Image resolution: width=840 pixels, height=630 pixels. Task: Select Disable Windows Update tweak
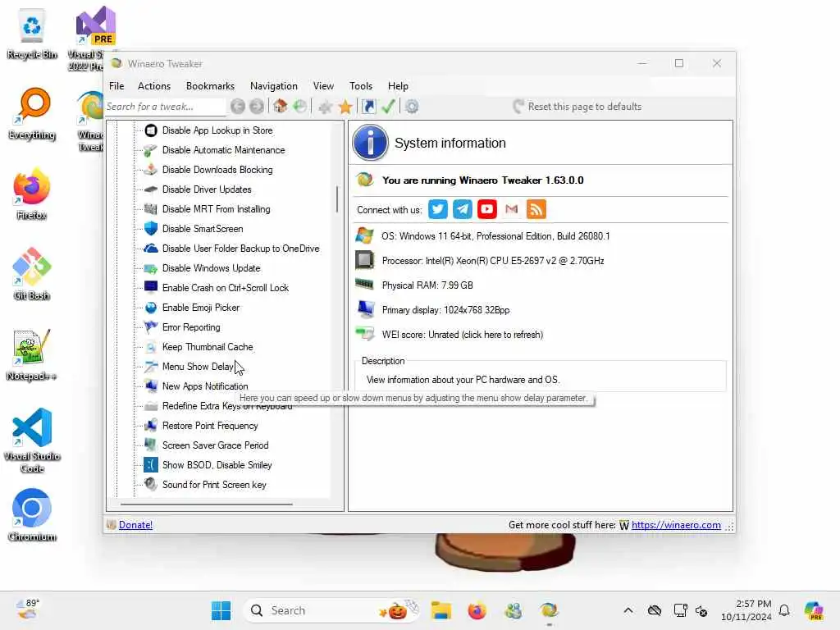[x=211, y=268]
